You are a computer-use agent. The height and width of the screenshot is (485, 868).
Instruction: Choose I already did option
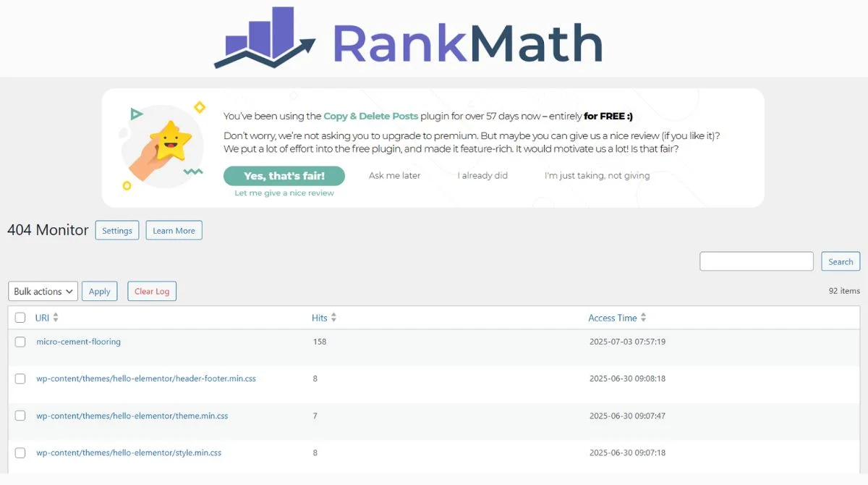click(482, 175)
